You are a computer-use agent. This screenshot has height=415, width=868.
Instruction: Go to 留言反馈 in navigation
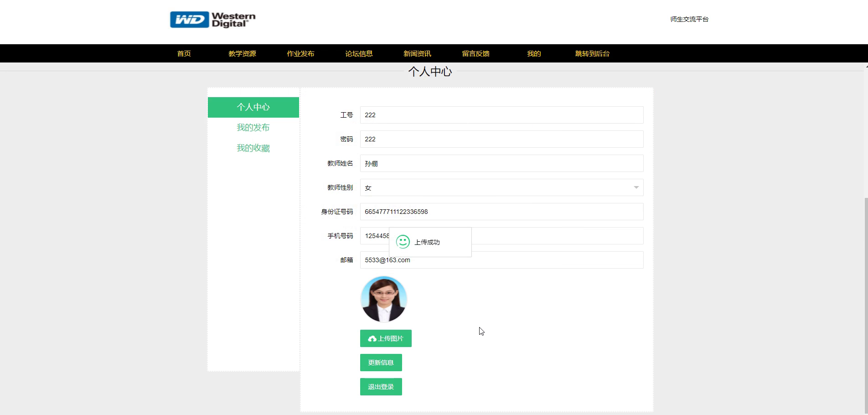(475, 53)
